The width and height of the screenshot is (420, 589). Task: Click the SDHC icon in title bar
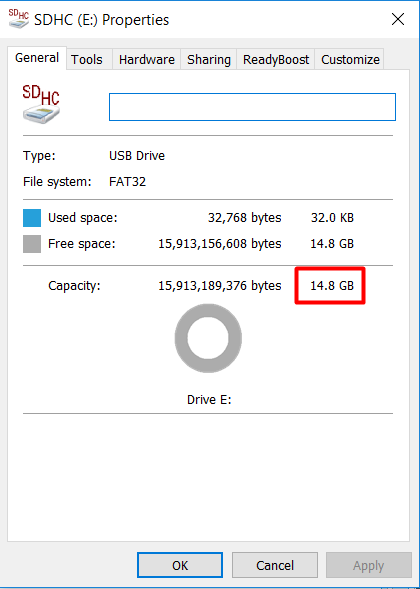(19, 18)
